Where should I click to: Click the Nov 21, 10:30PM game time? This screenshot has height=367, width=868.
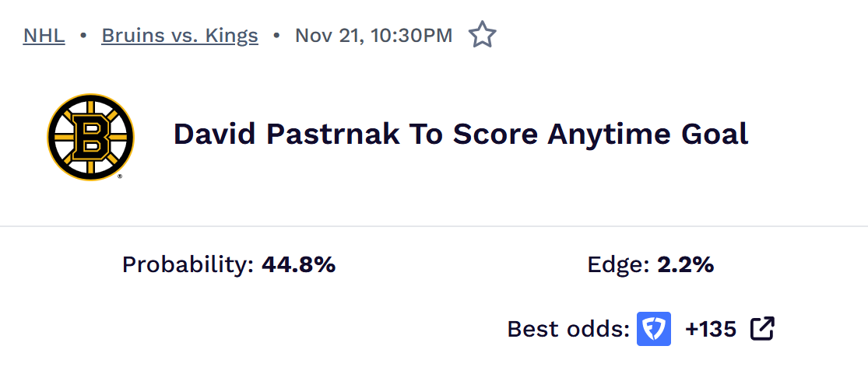(374, 36)
